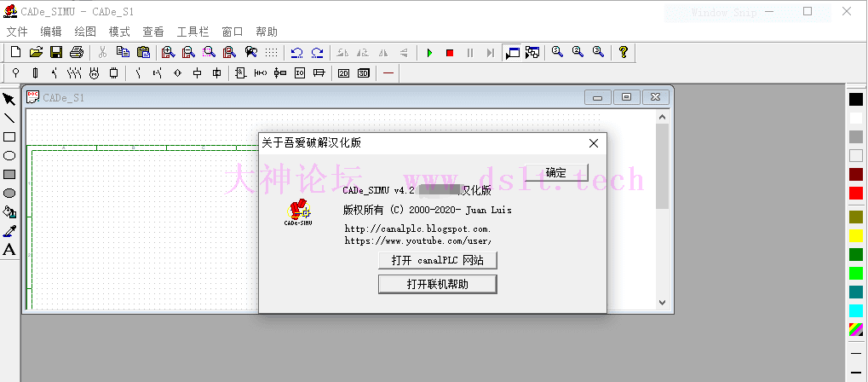Step the simulation forward

pos(491,53)
